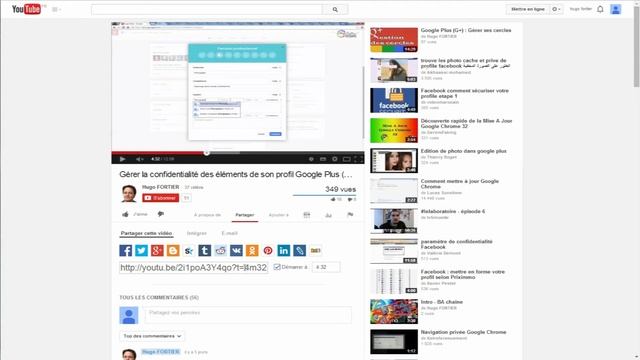Dislike the video with thumbs down
Screen dimensions: 640x360
[161, 214]
